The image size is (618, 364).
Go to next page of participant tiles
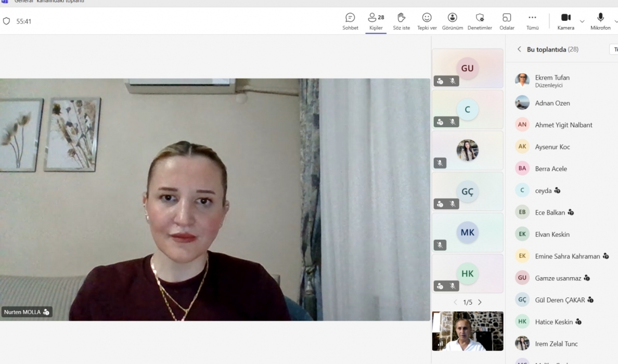480,302
